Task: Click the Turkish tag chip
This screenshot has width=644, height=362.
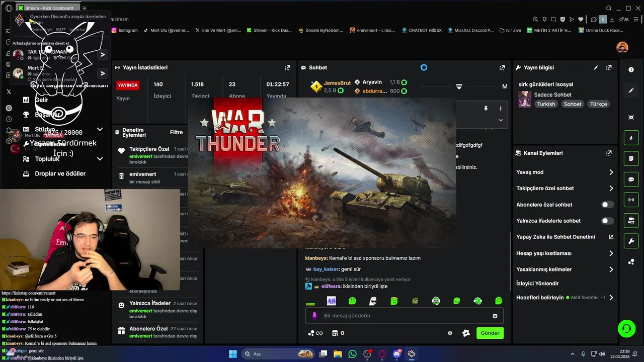Action: pyautogui.click(x=546, y=104)
